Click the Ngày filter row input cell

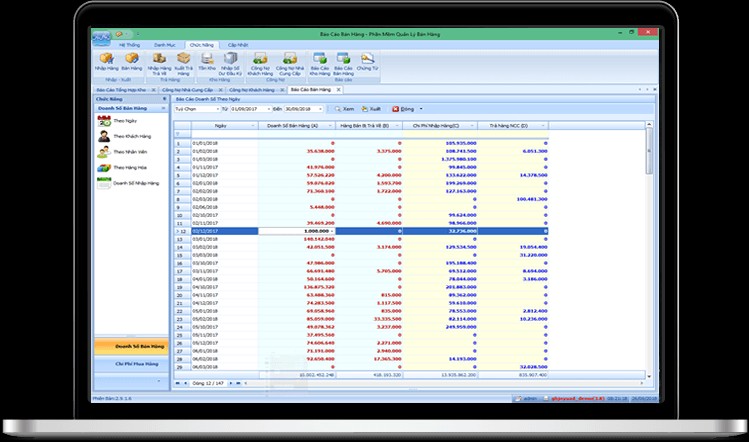coord(225,134)
